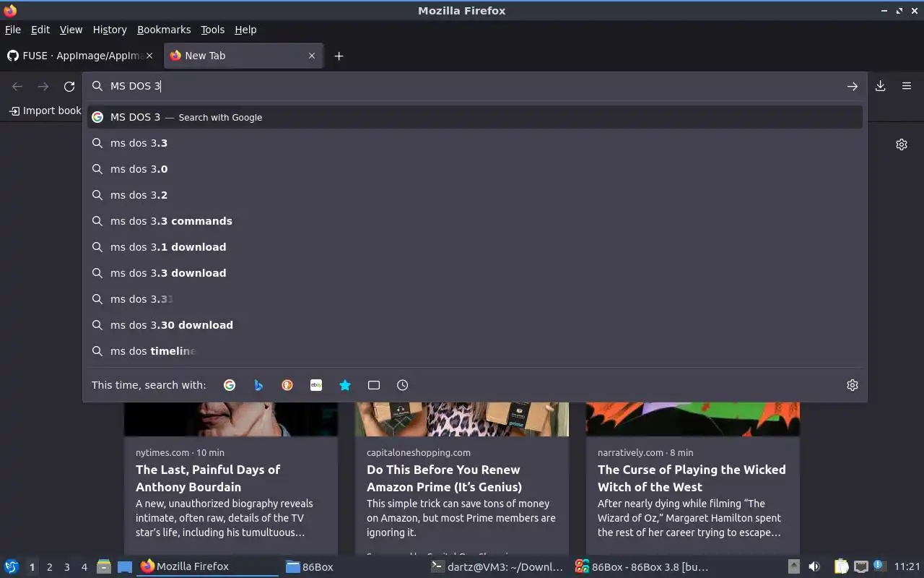Click the show desktop icon in taskbar
This screenshot has height=578, width=924.
pyautogui.click(x=125, y=566)
